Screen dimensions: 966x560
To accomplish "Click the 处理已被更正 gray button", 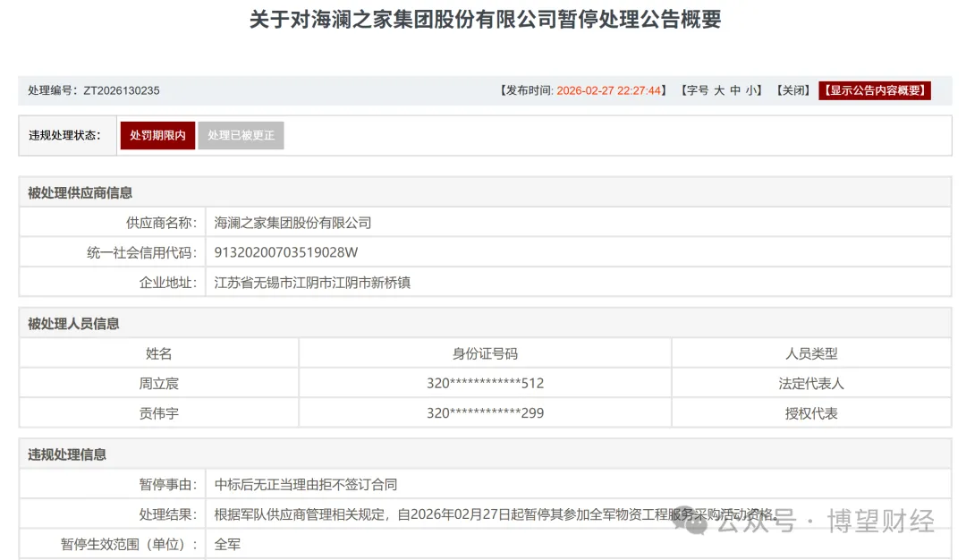I will click(241, 136).
